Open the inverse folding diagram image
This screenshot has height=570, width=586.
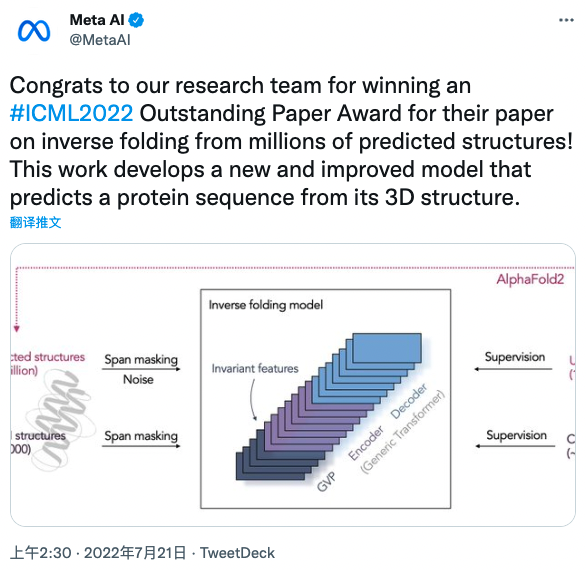click(293, 385)
